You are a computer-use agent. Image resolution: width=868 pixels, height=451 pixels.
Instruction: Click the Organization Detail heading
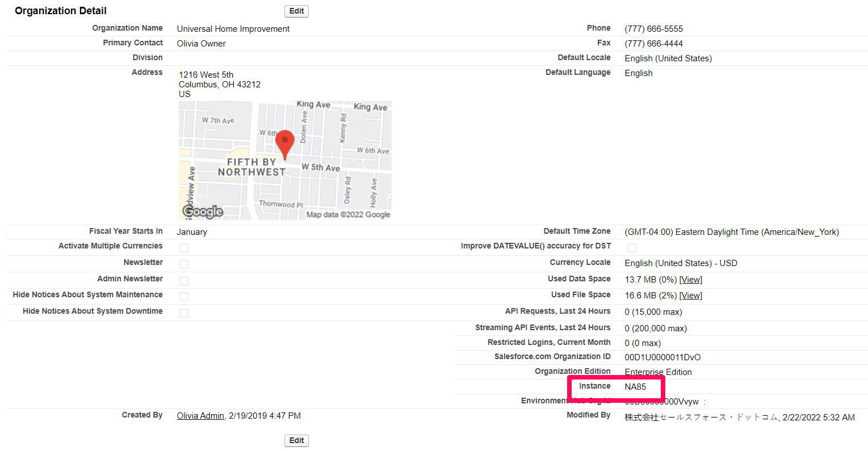[61, 11]
